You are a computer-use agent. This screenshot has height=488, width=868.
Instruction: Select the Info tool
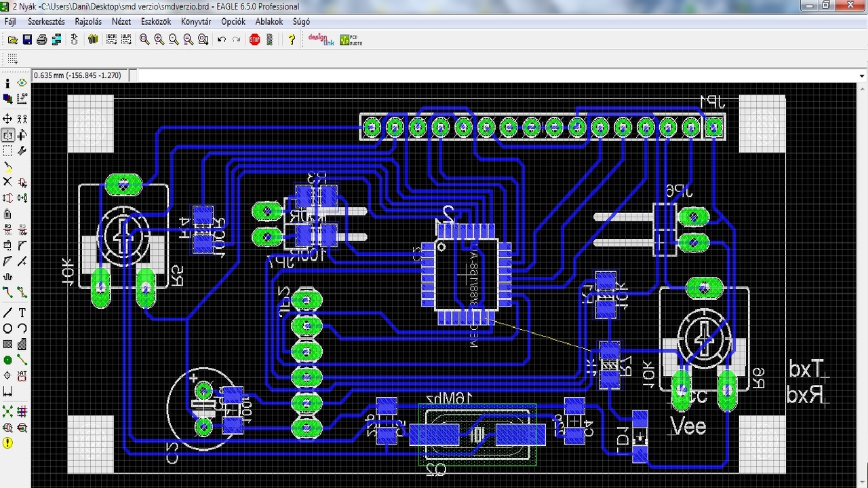[7, 83]
